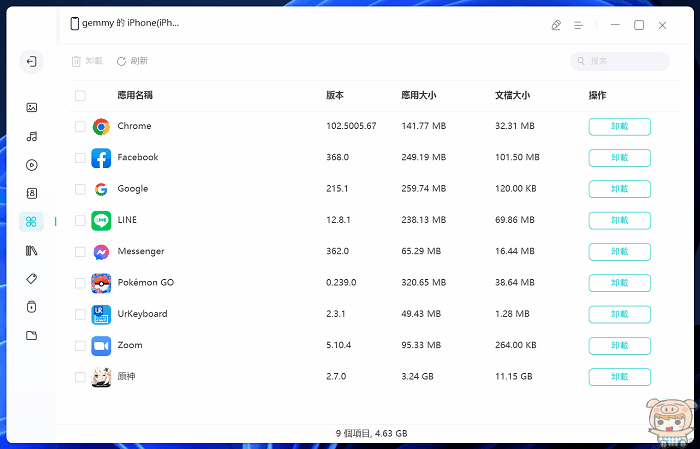The image size is (700, 449).
Task: Click the status text 9 個項目, 4.63 GB
Action: click(x=371, y=433)
